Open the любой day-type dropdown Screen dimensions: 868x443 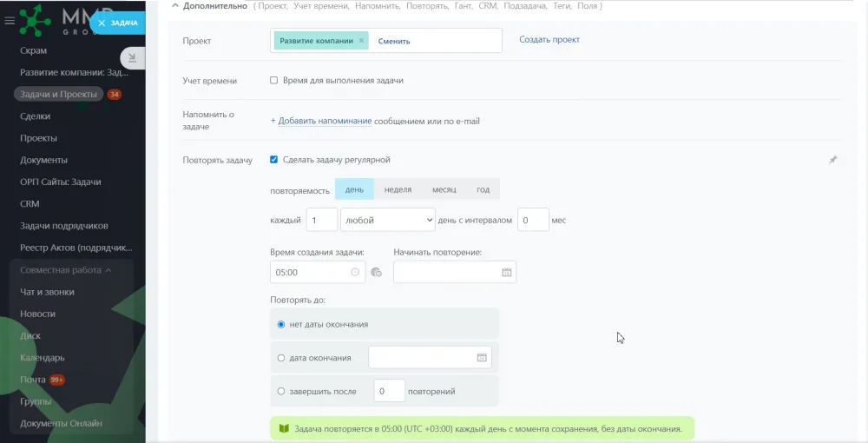(387, 220)
